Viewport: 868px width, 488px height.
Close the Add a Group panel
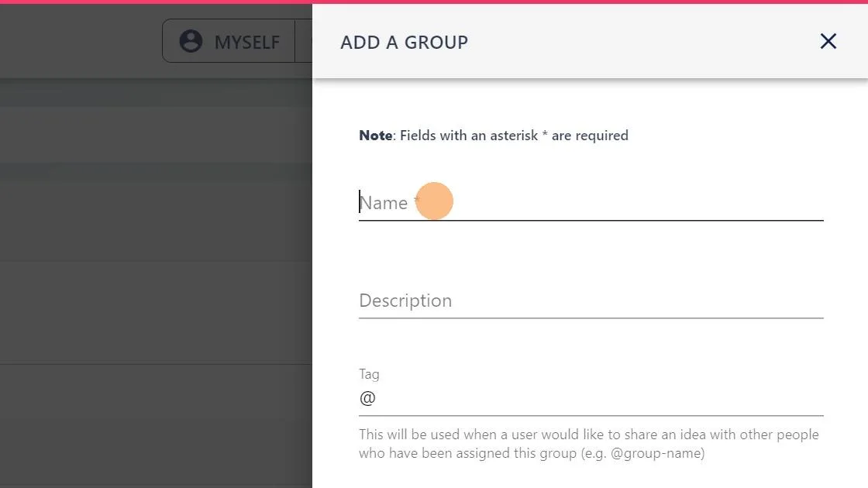[x=828, y=41]
